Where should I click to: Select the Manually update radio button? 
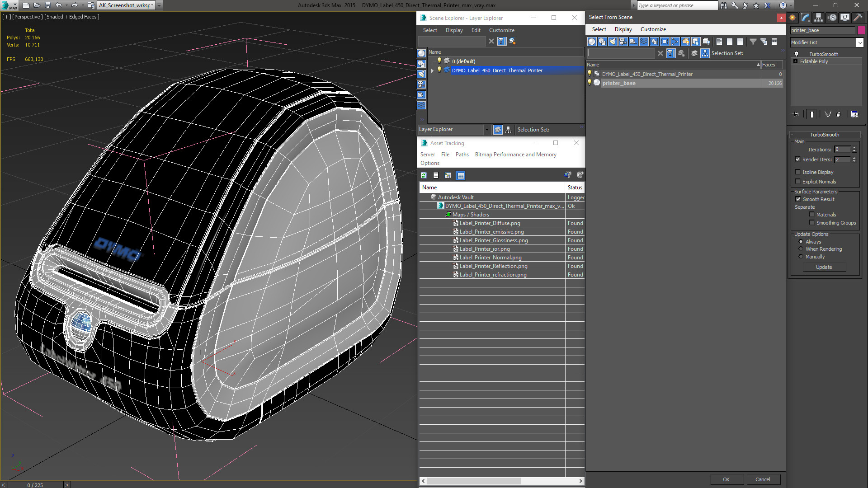pos(801,257)
